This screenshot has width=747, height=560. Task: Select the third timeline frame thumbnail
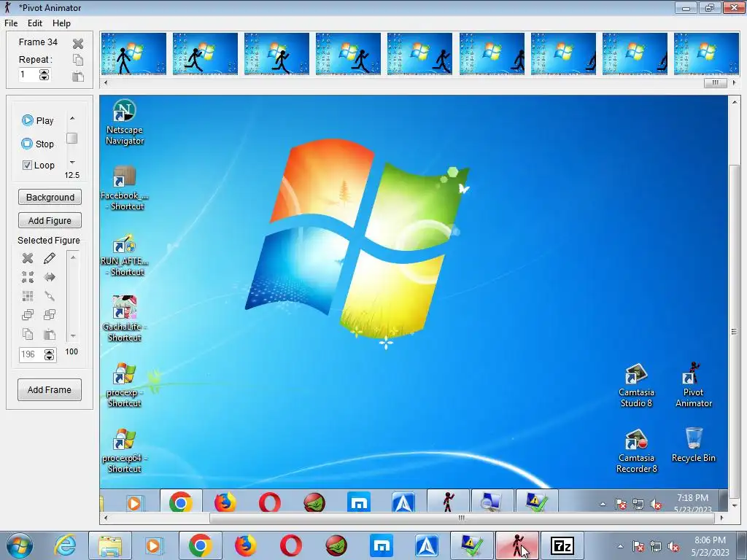pyautogui.click(x=276, y=54)
